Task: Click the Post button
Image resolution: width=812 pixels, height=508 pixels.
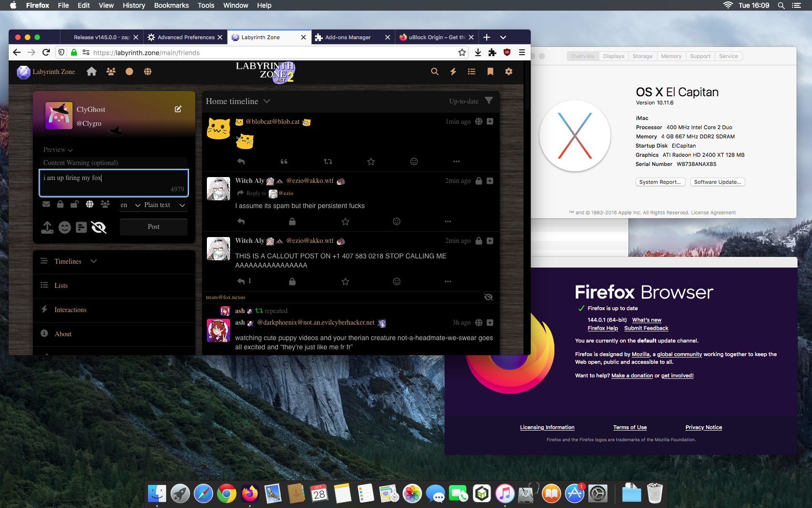Action: (x=154, y=227)
